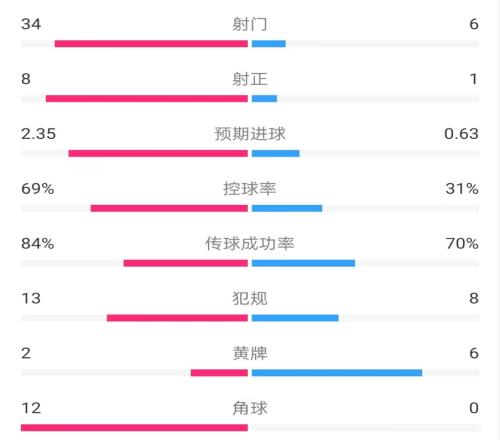Image resolution: width=500 pixels, height=440 pixels.
Task: Select the pink fouls bar for 13
Action: pos(177,318)
